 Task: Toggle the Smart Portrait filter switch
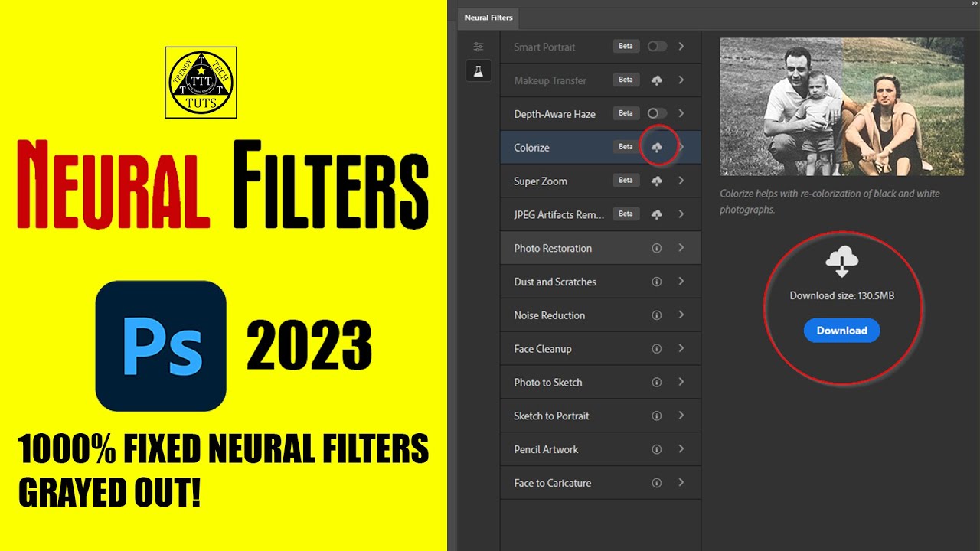tap(657, 47)
